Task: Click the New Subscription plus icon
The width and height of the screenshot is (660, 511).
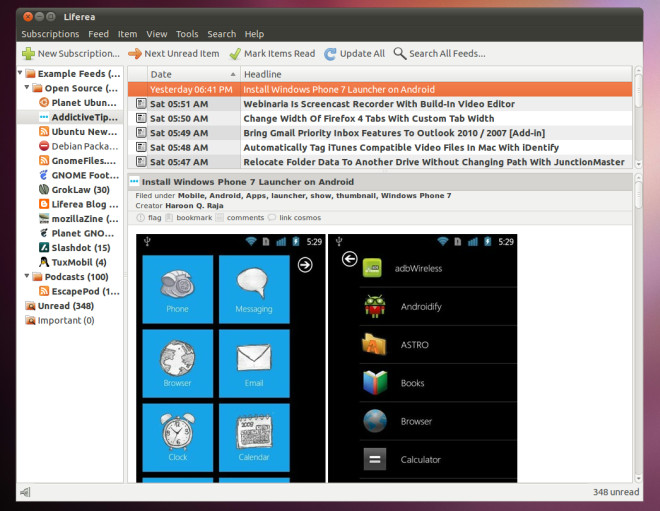Action: (x=28, y=53)
